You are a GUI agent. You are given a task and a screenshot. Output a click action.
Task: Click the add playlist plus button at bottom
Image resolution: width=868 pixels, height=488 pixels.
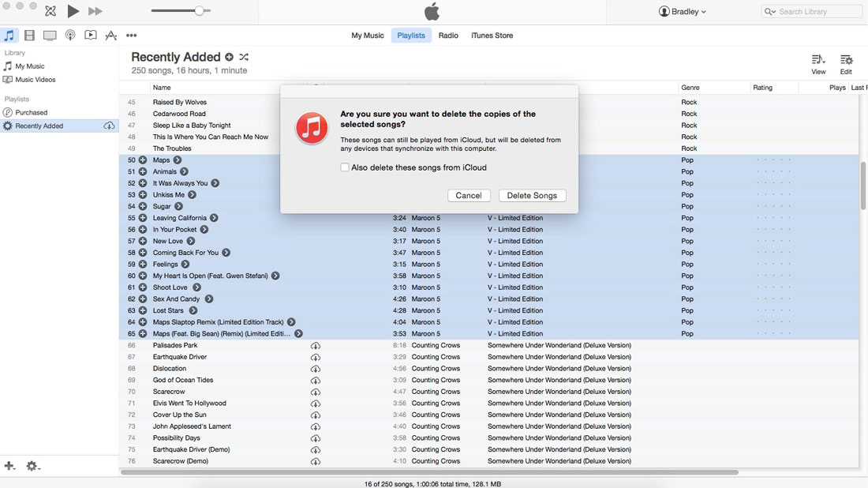pos(9,467)
